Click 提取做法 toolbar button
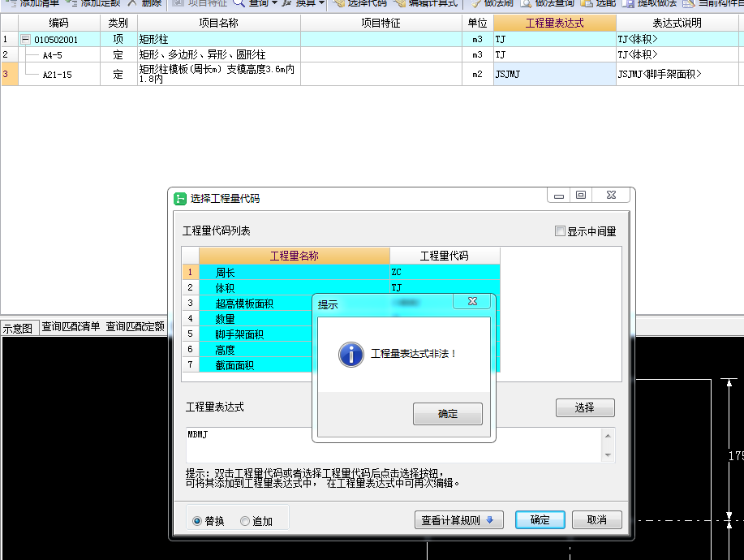 (649, 3)
